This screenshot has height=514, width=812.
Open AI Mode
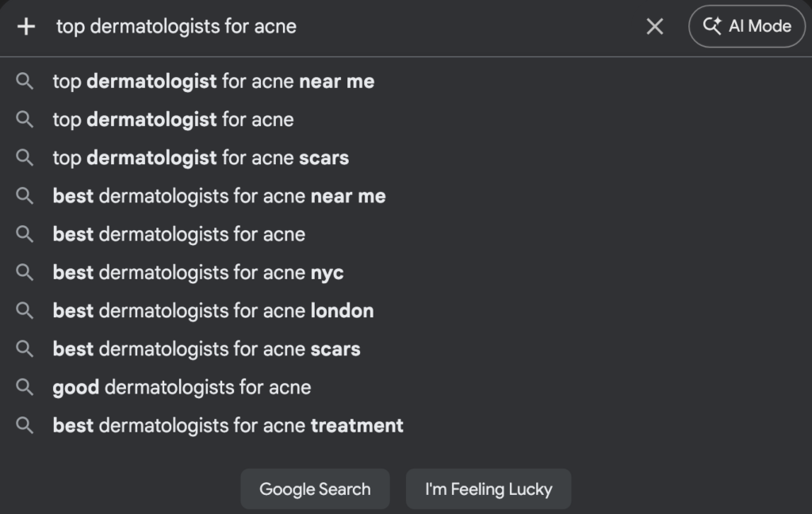click(x=747, y=26)
